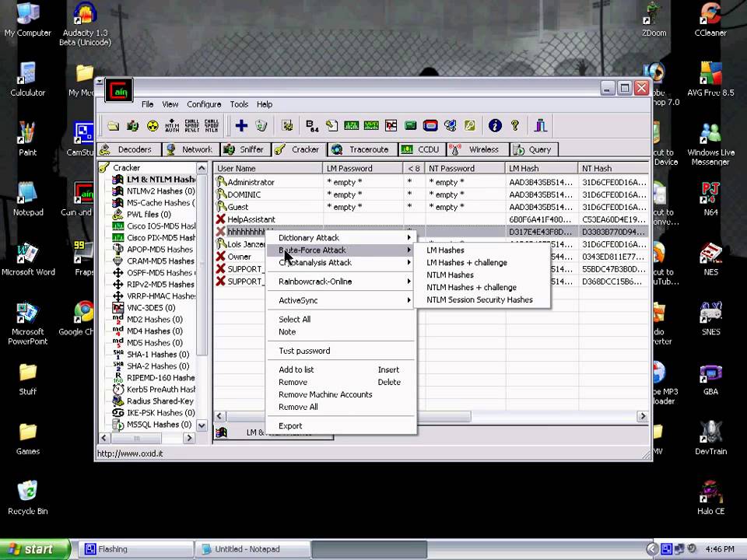Click the red RC toolbar icon
The width and height of the screenshot is (747, 560).
tap(391, 126)
